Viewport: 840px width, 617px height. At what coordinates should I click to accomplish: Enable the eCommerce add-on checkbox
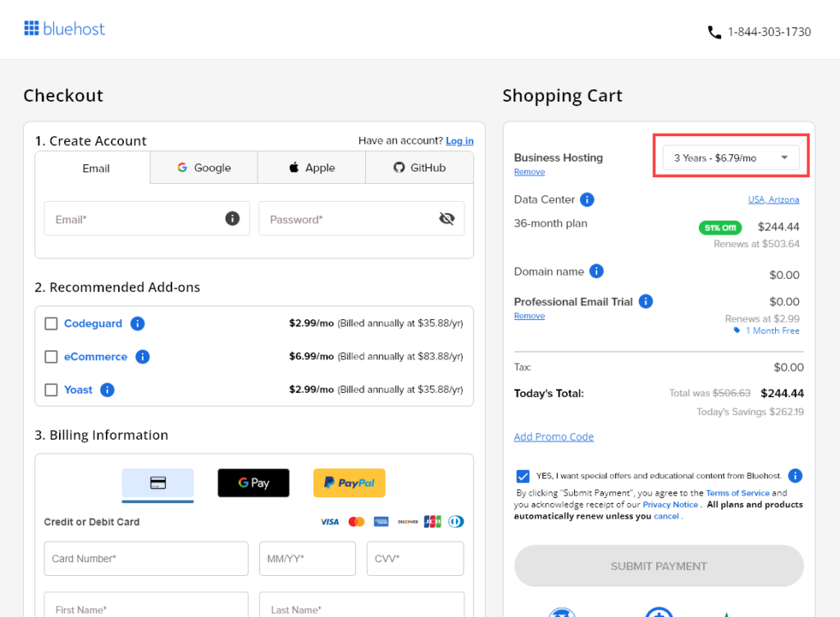point(51,356)
